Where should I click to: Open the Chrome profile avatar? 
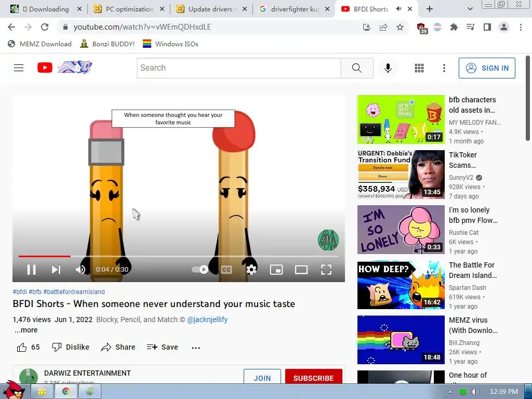point(504,27)
